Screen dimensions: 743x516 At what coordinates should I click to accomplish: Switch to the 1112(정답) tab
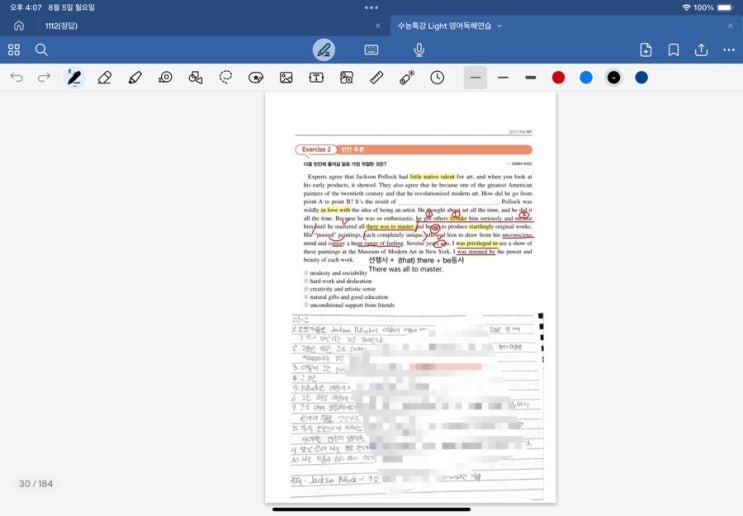(x=62, y=26)
